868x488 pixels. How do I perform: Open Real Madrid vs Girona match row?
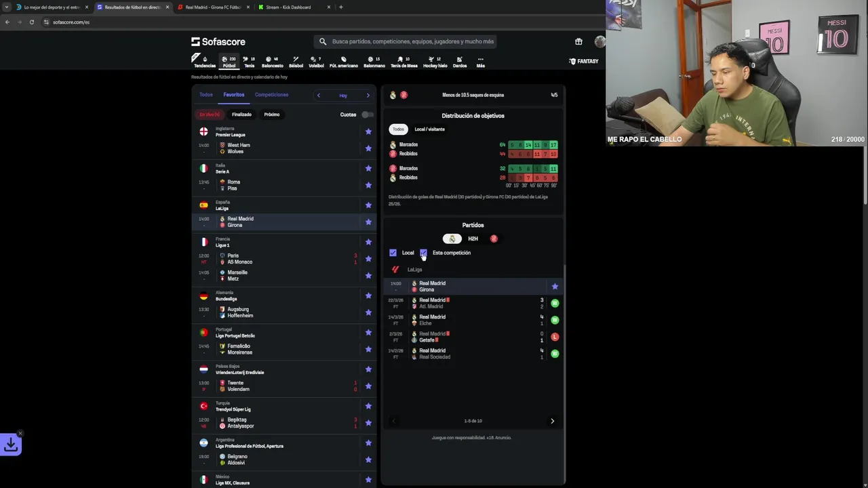pos(284,222)
